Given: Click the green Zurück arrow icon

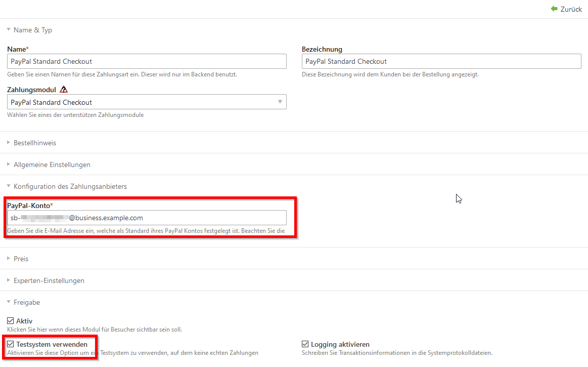Looking at the screenshot, I should pos(554,9).
